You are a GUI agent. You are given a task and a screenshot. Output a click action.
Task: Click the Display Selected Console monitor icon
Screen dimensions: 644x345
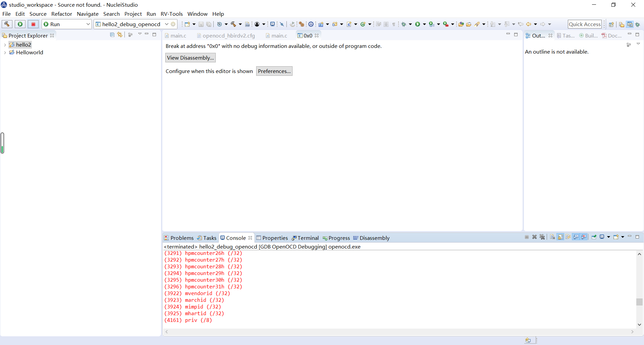pyautogui.click(x=602, y=237)
